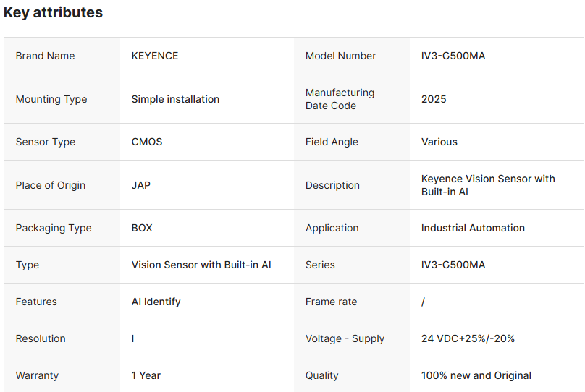Click the Simple installation value
This screenshot has width=585, height=392.
pyautogui.click(x=175, y=99)
